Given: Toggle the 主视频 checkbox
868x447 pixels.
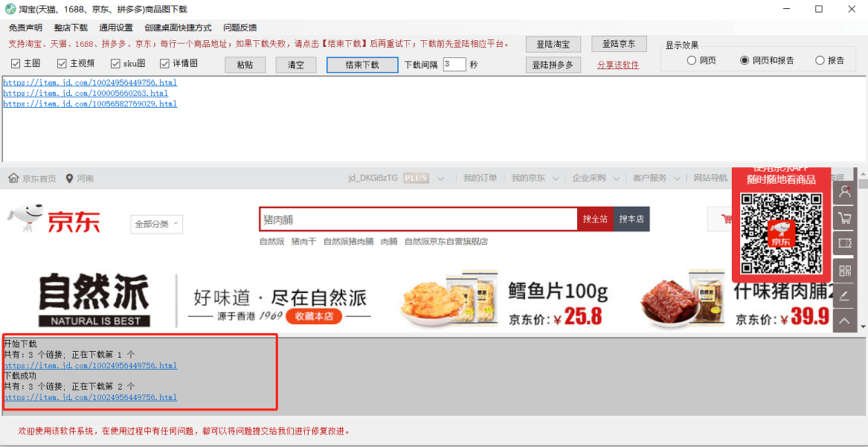Looking at the screenshot, I should (x=61, y=64).
